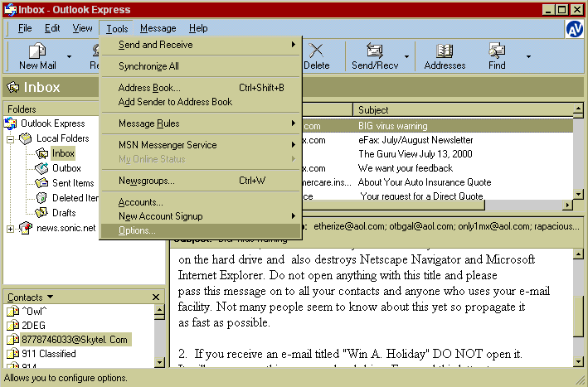Click Contacts list scrollbar down arrow

coord(159,362)
